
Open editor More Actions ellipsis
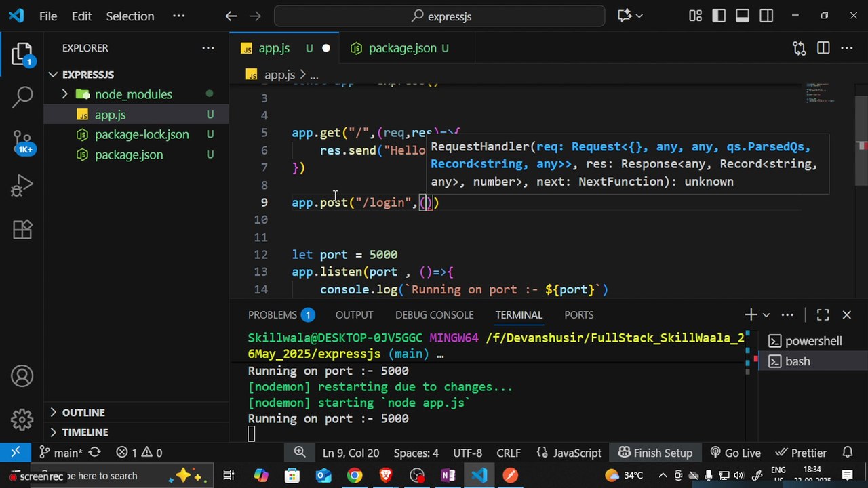point(846,48)
